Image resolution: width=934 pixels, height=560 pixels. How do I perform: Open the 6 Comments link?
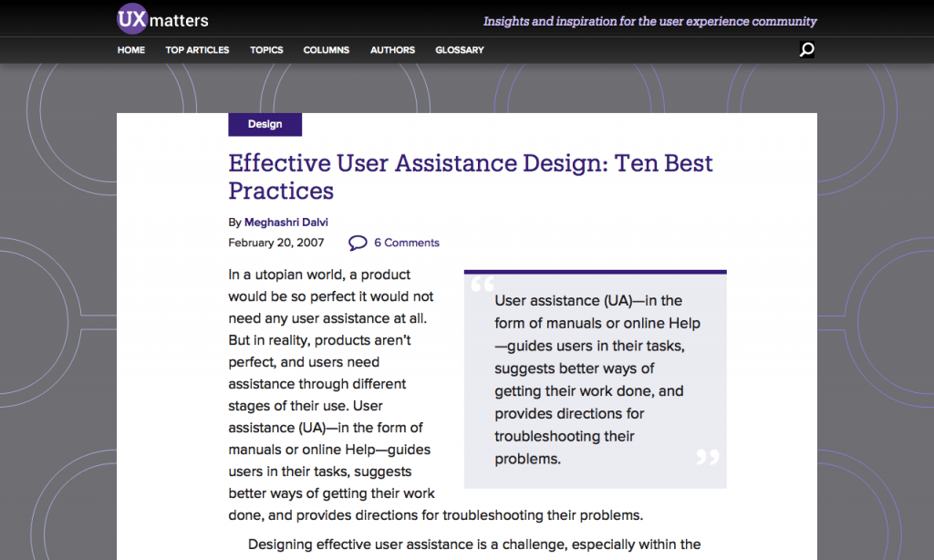pyautogui.click(x=406, y=243)
